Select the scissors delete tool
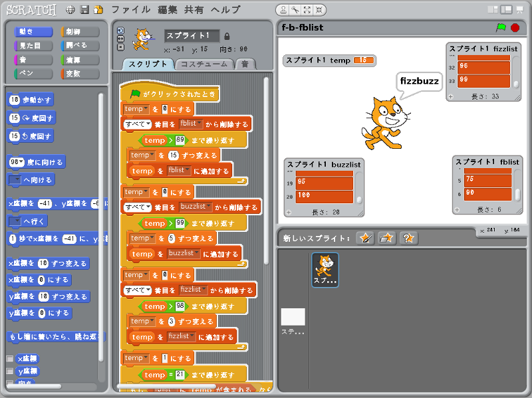 click(295, 10)
